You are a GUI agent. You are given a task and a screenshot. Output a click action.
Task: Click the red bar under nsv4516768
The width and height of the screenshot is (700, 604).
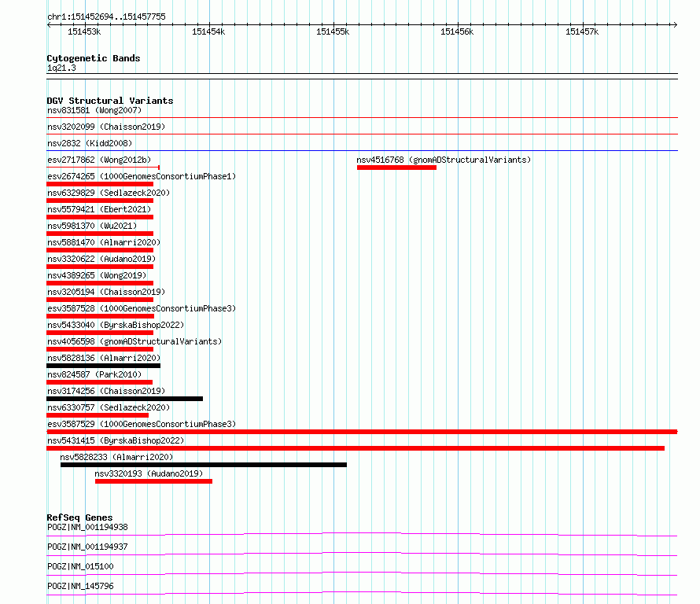[396, 168]
